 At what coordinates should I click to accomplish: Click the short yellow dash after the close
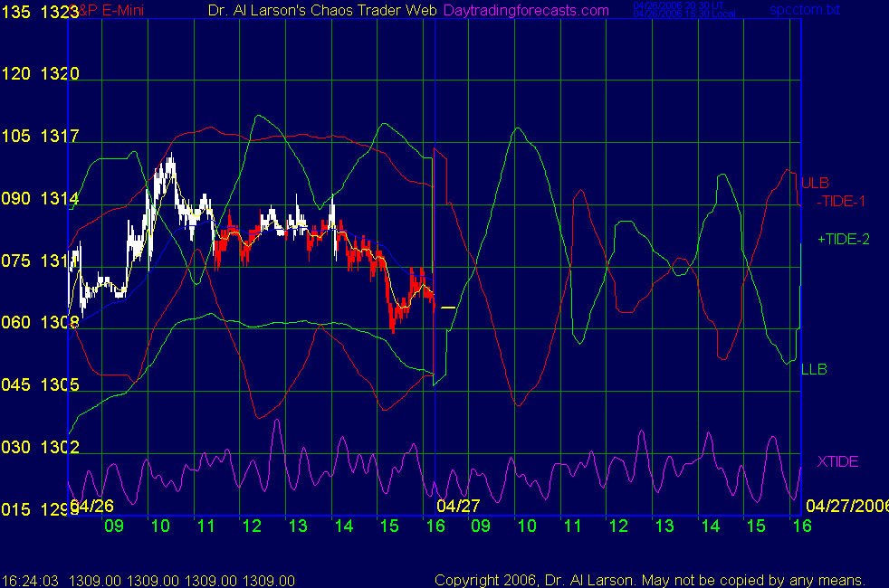[448, 308]
